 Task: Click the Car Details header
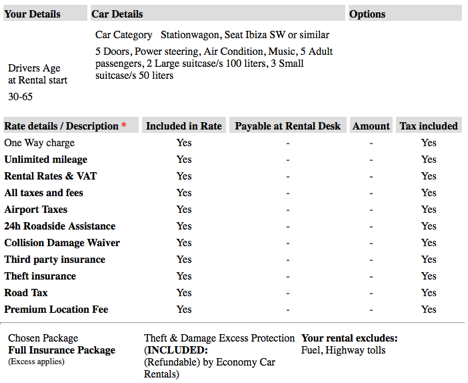pyautogui.click(x=218, y=14)
